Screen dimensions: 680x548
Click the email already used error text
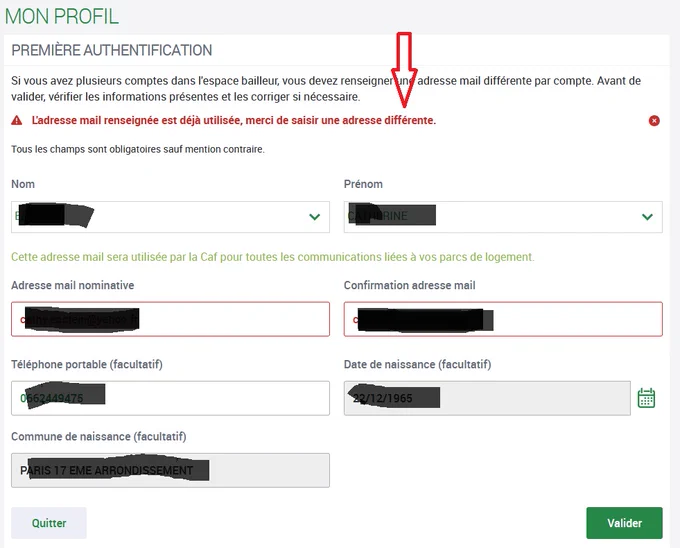[234, 121]
